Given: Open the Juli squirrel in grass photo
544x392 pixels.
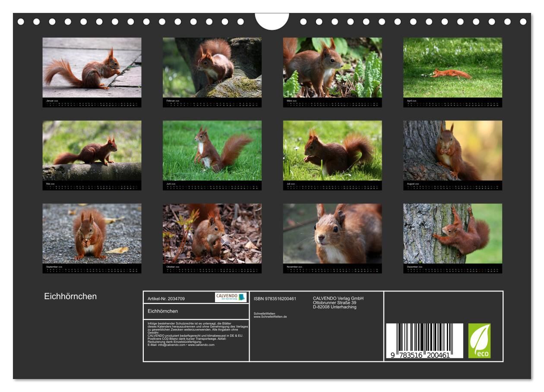Looking at the screenshot, I should coord(332,150).
